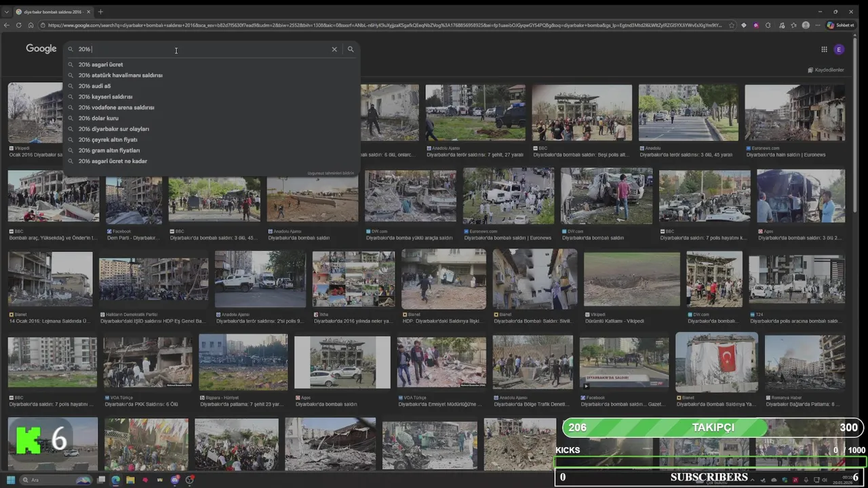The image size is (868, 488).
Task: Open İlkha image Diyarbakır'da 2016 yılında neler
Action: point(353,279)
